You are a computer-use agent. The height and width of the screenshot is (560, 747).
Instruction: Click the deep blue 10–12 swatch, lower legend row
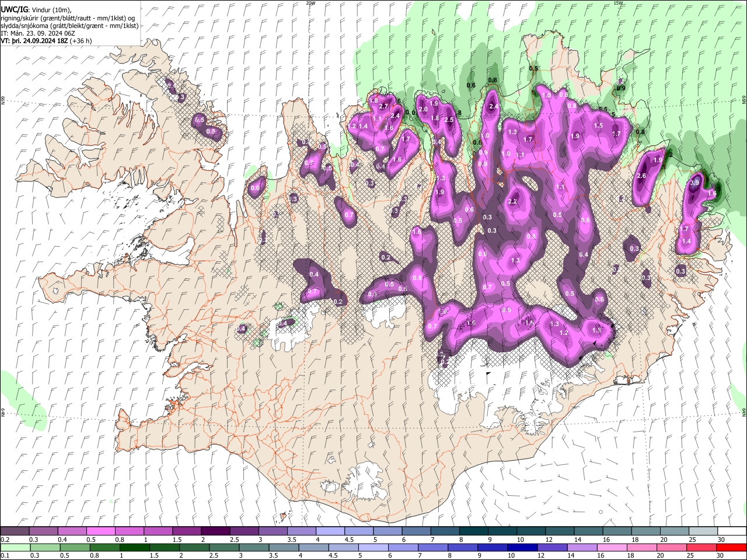[x=522, y=547]
